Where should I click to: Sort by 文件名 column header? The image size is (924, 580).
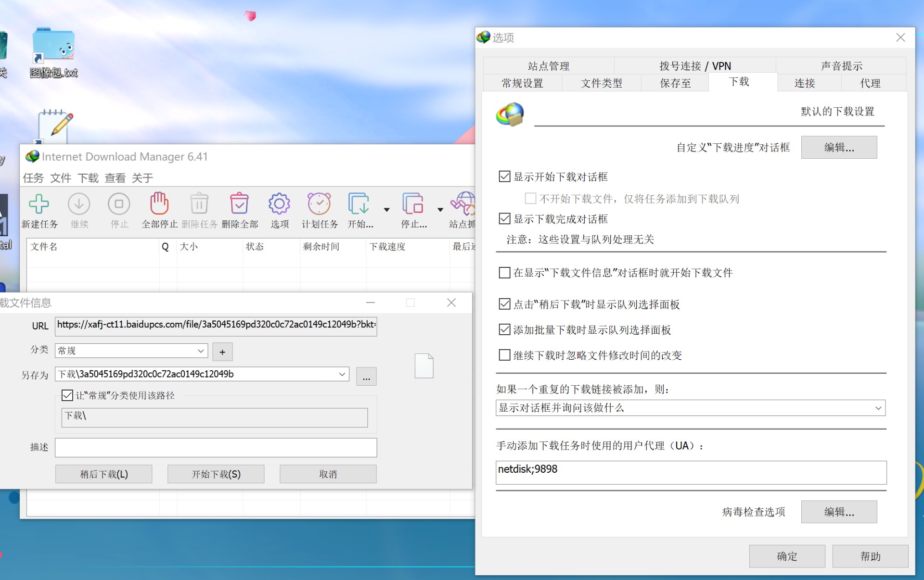93,247
